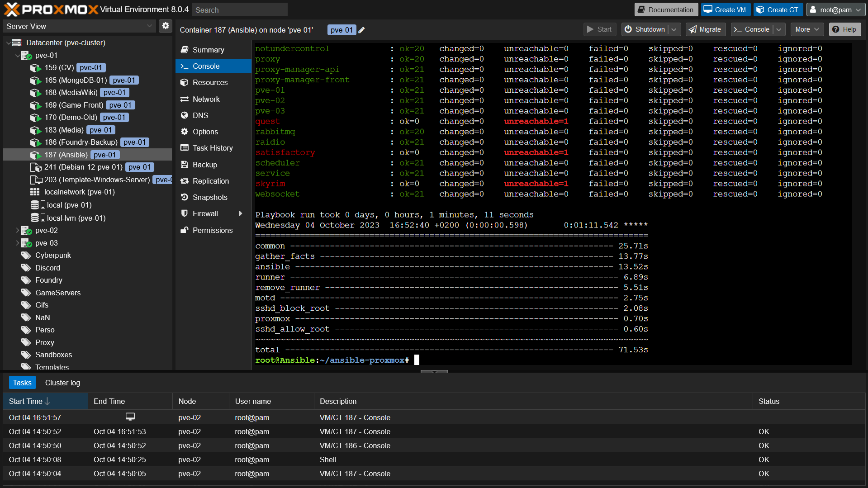Click the Proxmox logo
Screen dimensions: 868x488
point(51,9)
